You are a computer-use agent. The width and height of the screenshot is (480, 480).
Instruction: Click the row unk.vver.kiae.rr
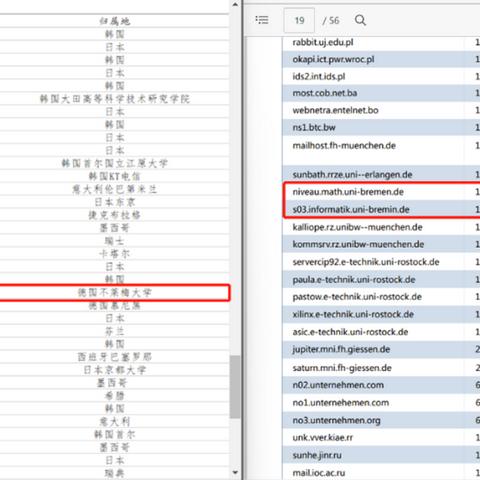point(381,438)
